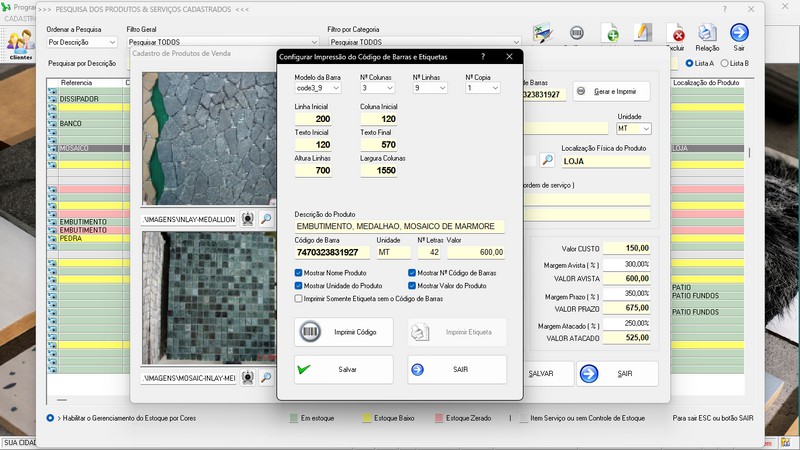Click the grey stone mosaic product image
800x450 pixels.
209,138
